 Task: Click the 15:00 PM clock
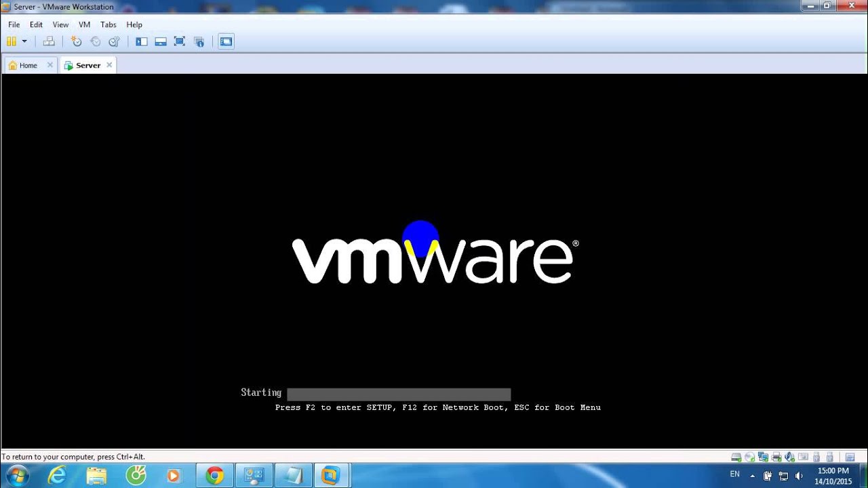[x=833, y=471]
